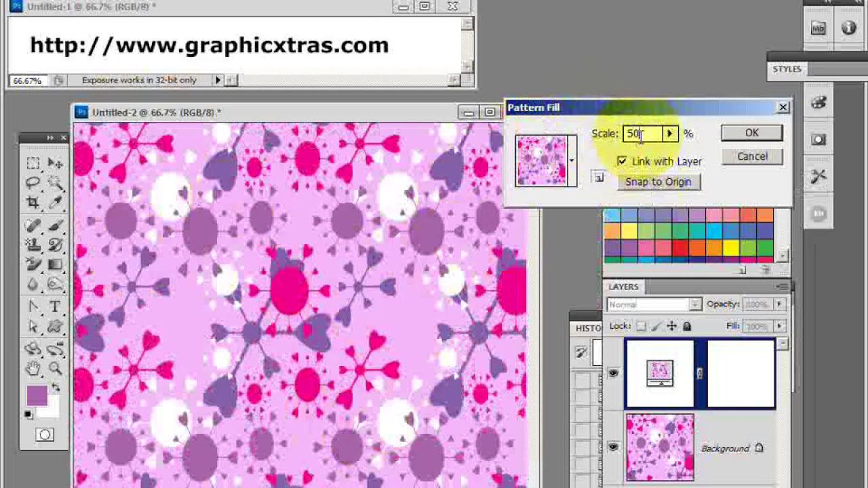
Task: Collapse the tools panel with double arrows
Action: [50, 138]
